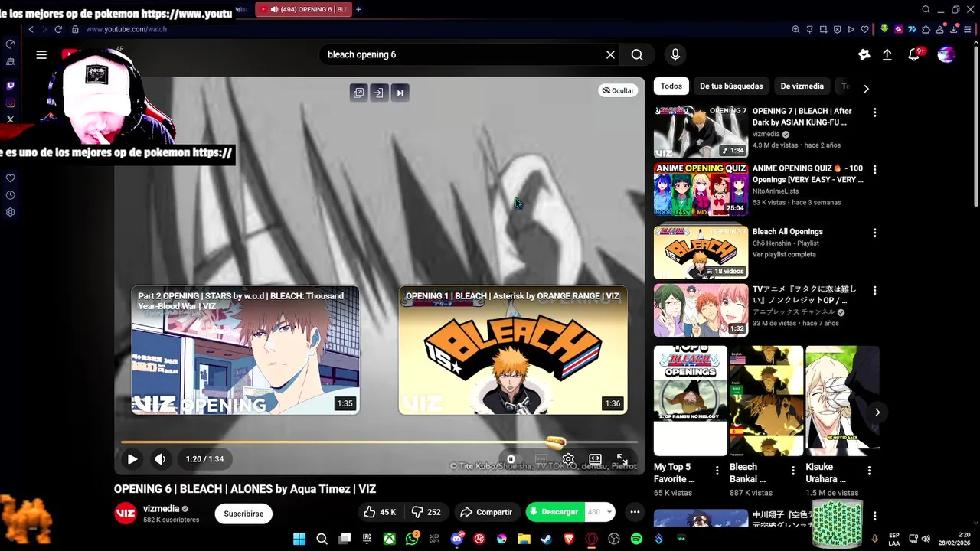Click the pop-out video icon above player
The width and height of the screenshot is (980, 551).
[358, 93]
